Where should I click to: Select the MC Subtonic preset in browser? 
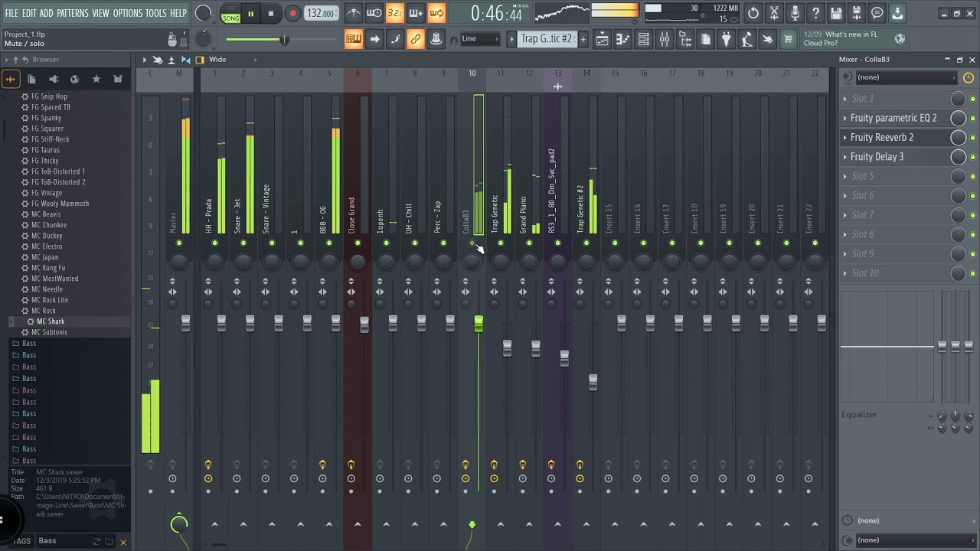pyautogui.click(x=50, y=332)
